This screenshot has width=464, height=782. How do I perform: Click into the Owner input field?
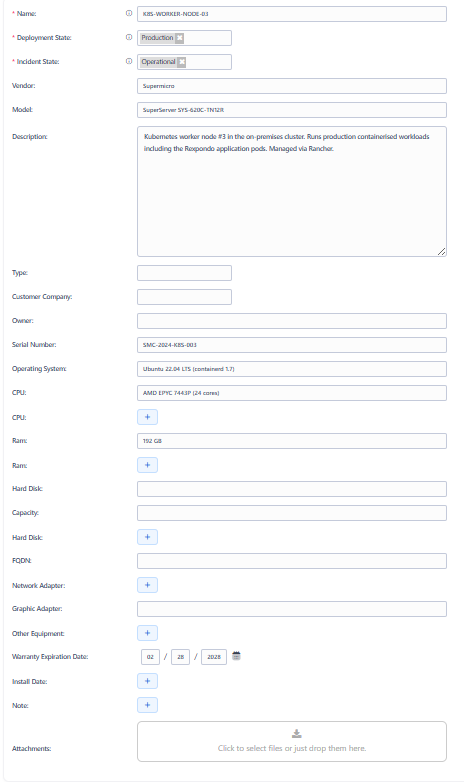pos(292,321)
